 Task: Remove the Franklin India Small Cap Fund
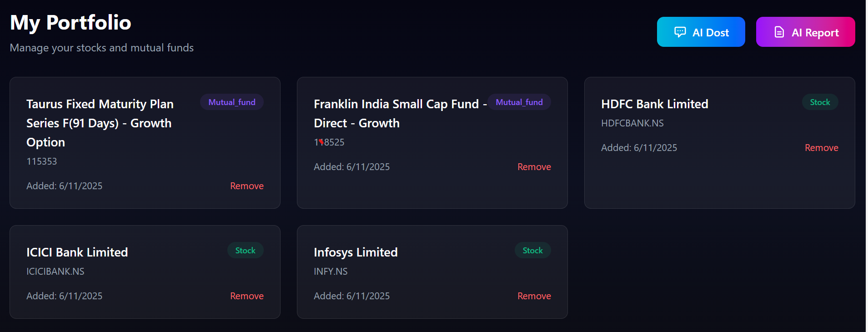pyautogui.click(x=534, y=167)
